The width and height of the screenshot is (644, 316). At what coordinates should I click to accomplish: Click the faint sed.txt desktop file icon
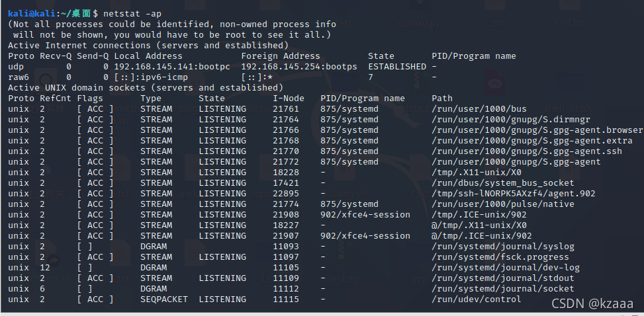coord(569,17)
